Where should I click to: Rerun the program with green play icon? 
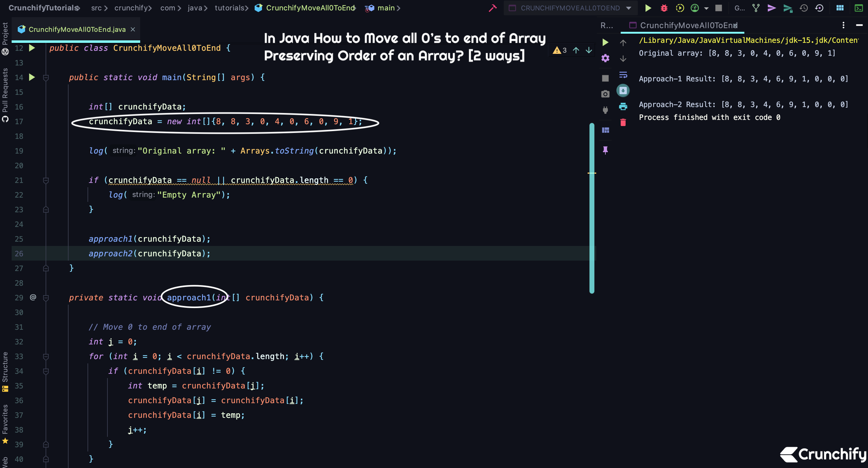click(x=605, y=43)
